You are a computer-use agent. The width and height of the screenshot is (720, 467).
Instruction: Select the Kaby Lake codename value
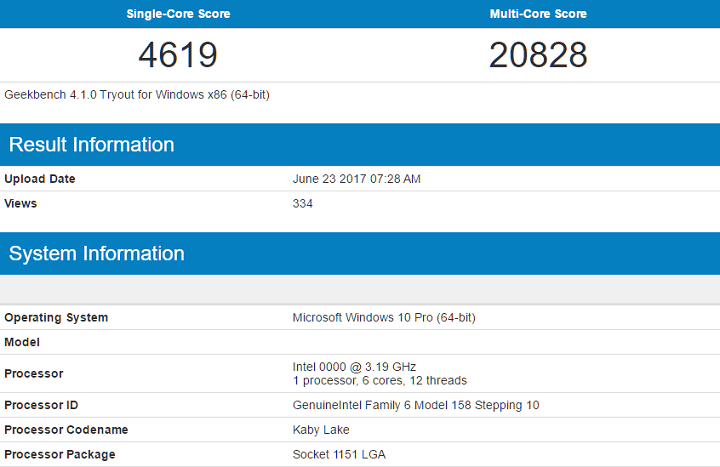[321, 430]
